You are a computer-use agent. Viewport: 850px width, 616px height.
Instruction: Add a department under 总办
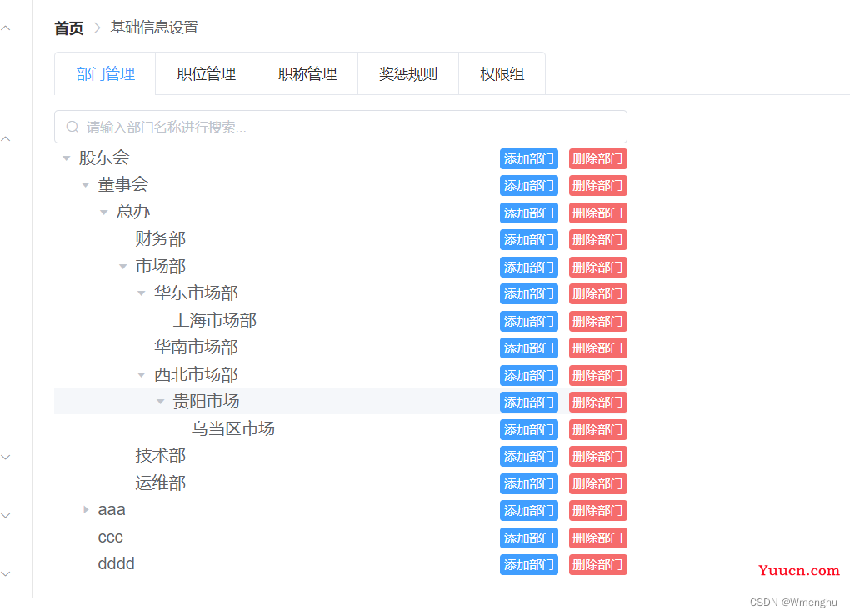(x=529, y=213)
